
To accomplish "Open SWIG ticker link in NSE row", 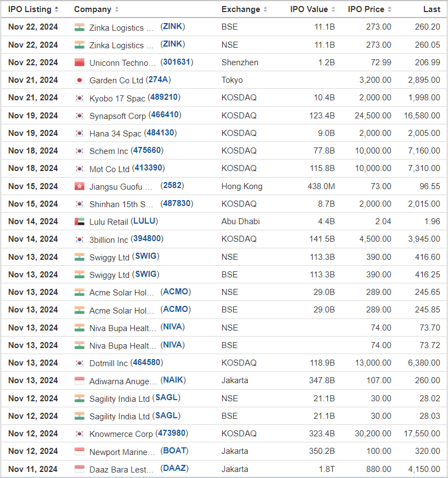I will coord(146,256).
